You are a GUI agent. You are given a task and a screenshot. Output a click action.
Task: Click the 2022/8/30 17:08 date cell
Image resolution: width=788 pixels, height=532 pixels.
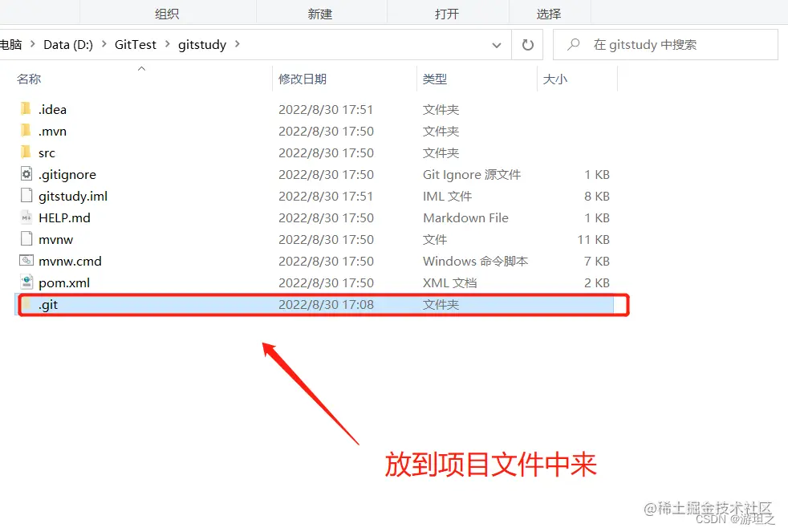tap(326, 304)
